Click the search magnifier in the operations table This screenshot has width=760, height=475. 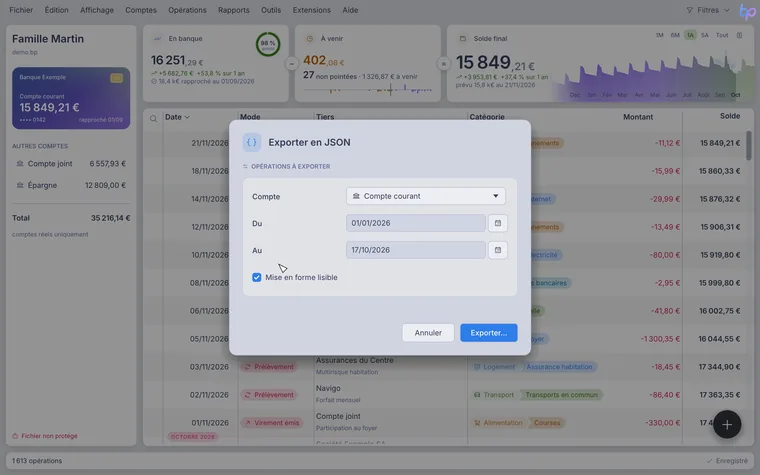pyautogui.click(x=153, y=118)
